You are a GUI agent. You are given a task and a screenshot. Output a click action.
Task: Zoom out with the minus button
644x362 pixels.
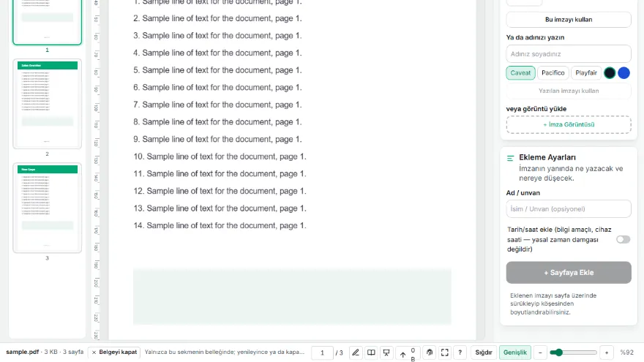point(540,352)
